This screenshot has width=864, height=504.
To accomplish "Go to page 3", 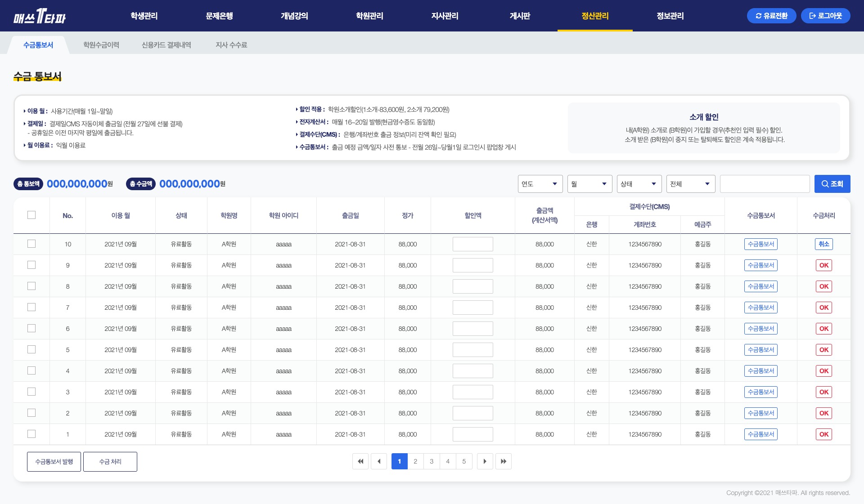I will [432, 461].
